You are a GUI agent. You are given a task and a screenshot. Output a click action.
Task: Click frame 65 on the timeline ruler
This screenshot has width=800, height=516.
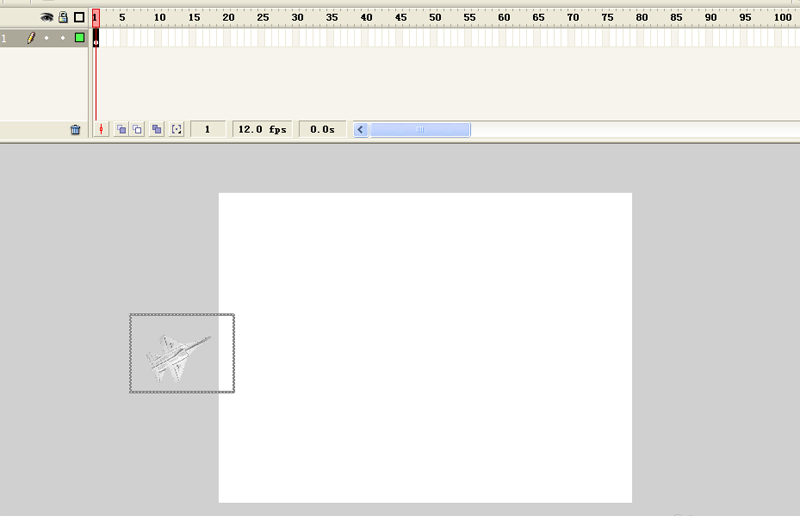coord(538,17)
